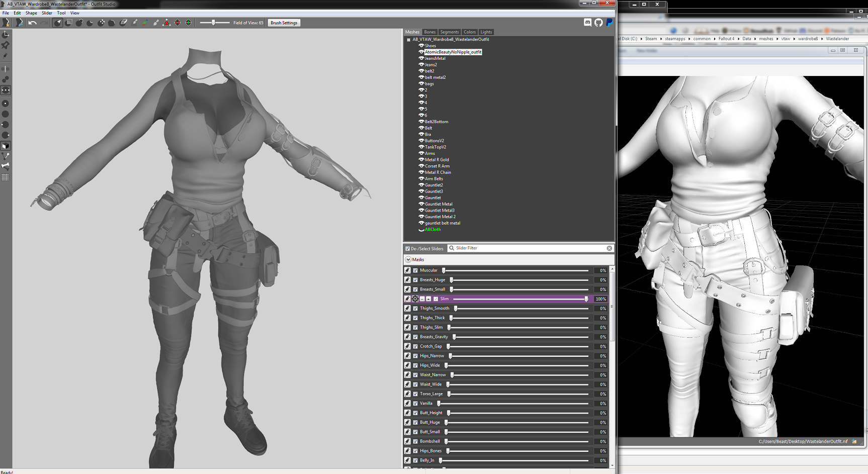Open the File menu

click(6, 13)
